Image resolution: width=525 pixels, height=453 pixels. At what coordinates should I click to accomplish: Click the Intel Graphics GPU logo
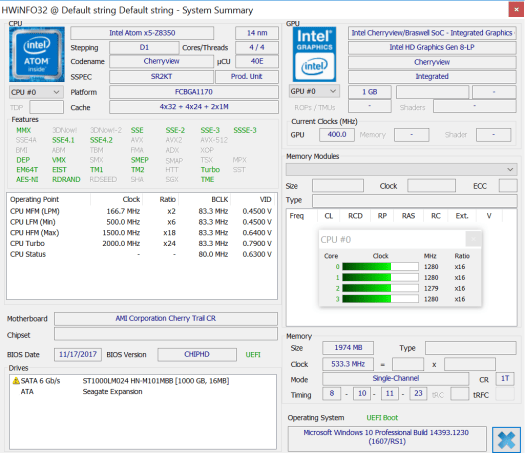tap(314, 55)
